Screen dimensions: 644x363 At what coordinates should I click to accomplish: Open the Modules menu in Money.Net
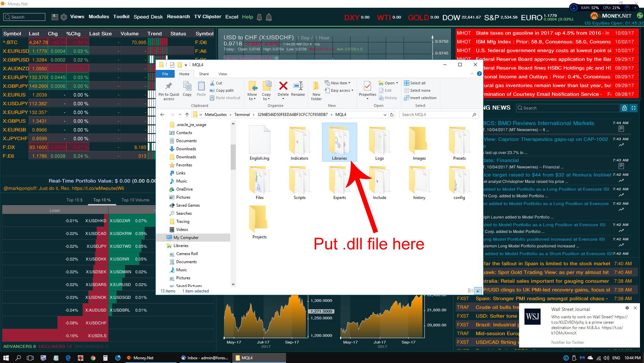tap(99, 16)
